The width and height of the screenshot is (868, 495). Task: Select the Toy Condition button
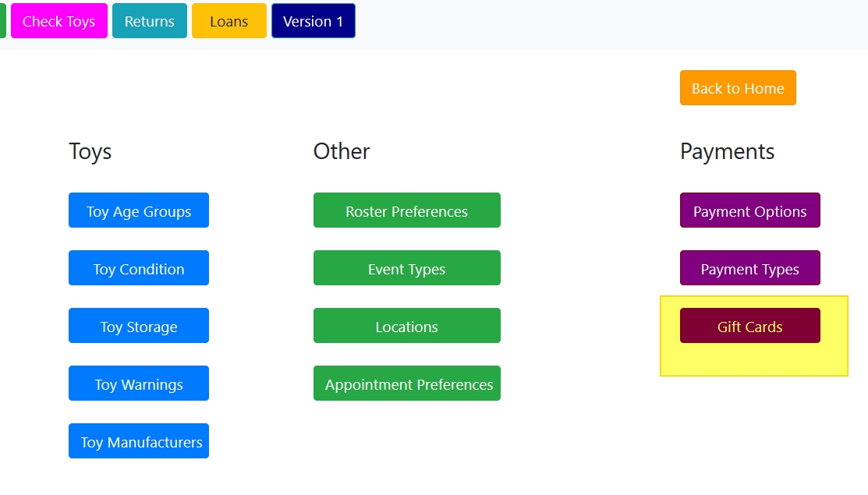(139, 268)
